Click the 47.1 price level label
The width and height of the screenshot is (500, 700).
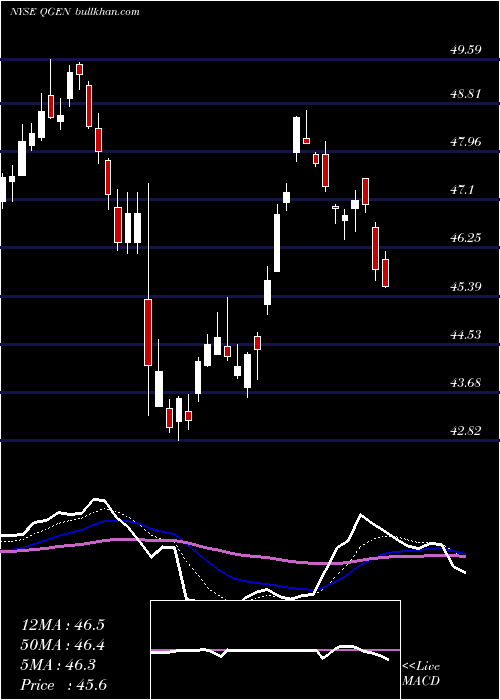462,190
